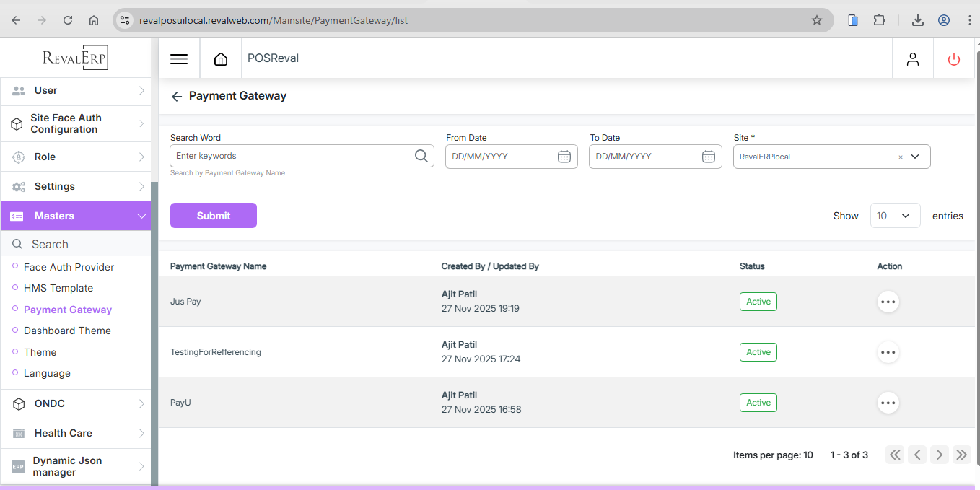Open the From Date calendar icon
Image resolution: width=980 pixels, height=490 pixels.
point(564,157)
